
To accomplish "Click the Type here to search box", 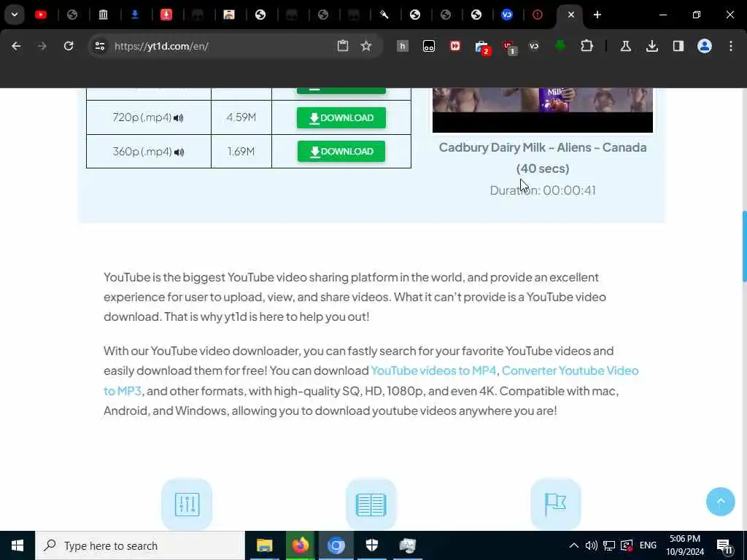I will point(140,545).
